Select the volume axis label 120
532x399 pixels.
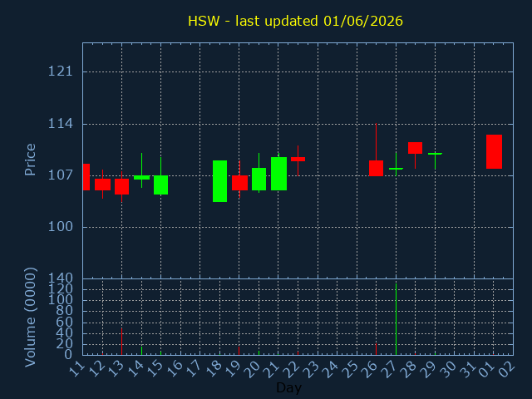(61, 289)
